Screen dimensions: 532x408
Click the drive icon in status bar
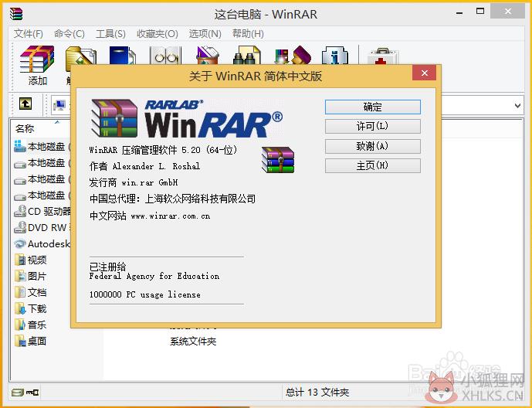(x=17, y=393)
